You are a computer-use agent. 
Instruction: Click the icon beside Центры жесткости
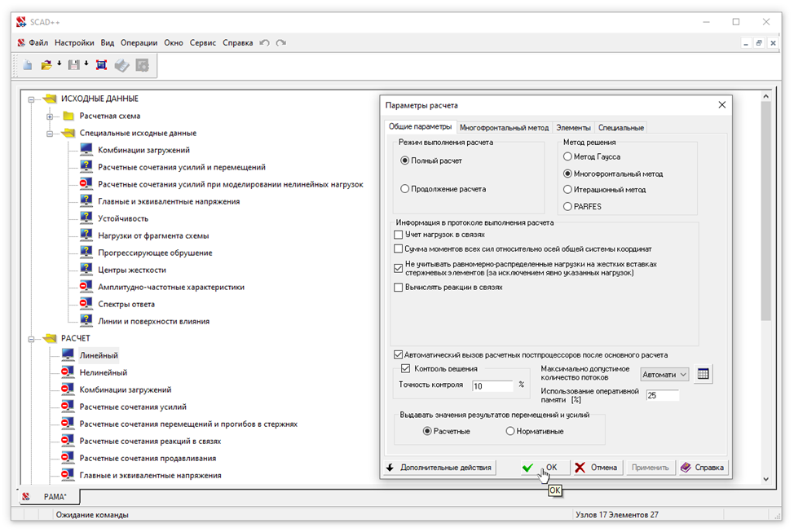(86, 270)
